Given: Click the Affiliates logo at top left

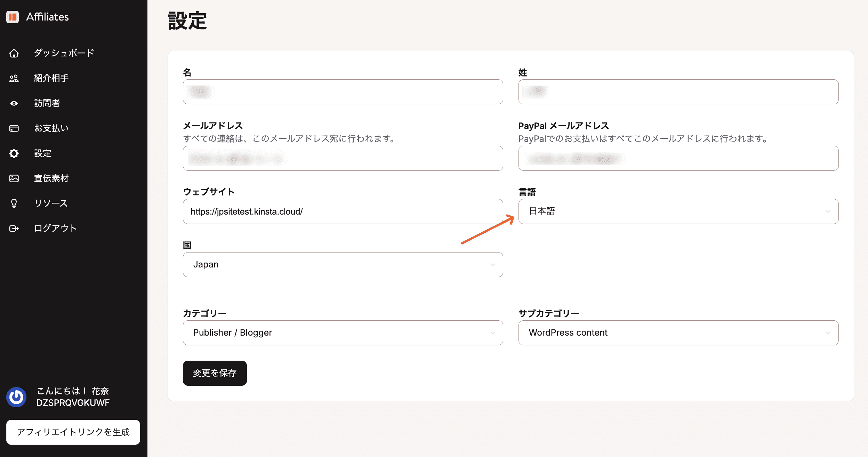Looking at the screenshot, I should coord(38,17).
